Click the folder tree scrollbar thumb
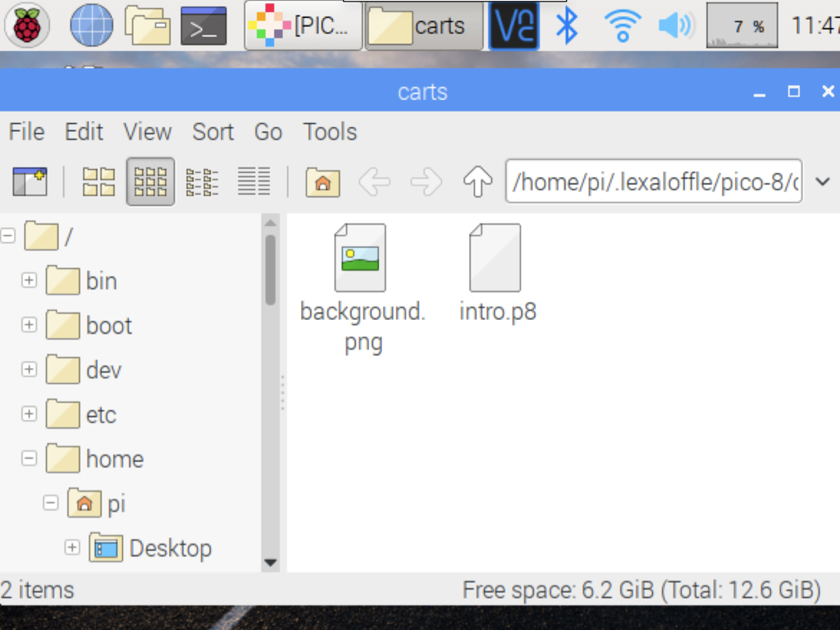The image size is (840, 630). pyautogui.click(x=271, y=270)
